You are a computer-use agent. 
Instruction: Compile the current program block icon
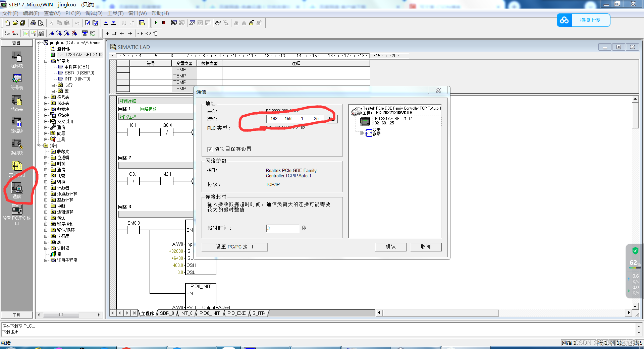click(x=88, y=23)
